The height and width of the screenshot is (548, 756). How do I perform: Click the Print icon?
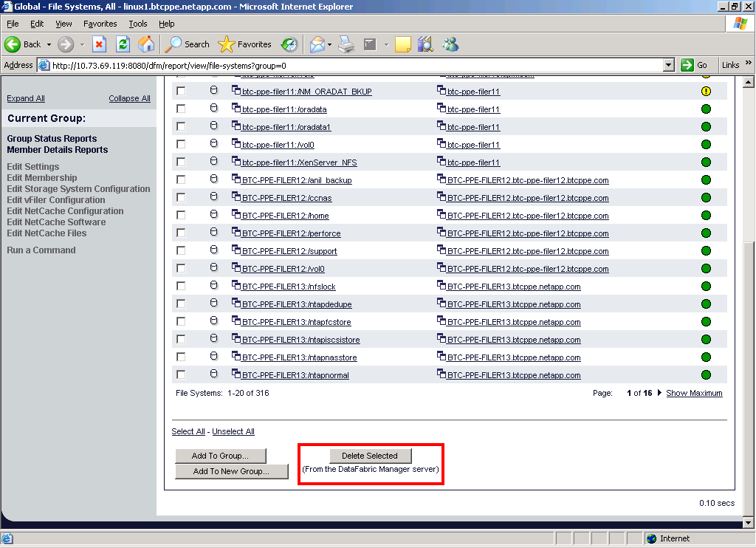point(346,44)
